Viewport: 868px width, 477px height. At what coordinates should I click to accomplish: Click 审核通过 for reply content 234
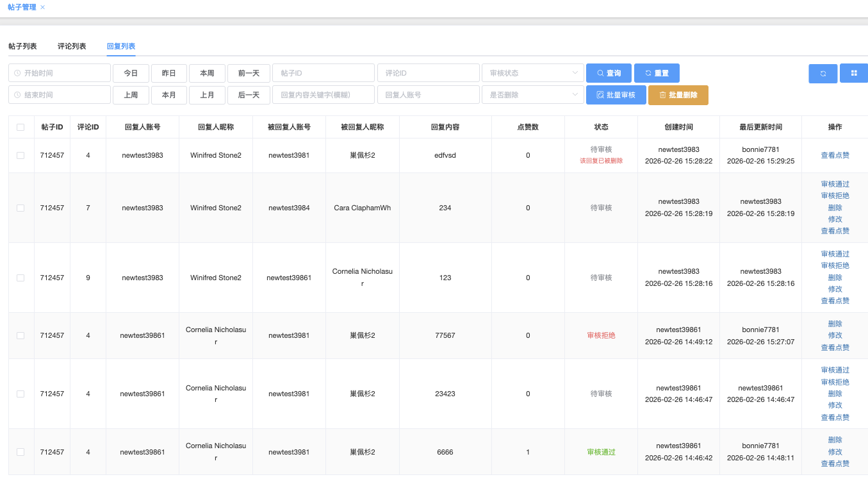point(835,184)
